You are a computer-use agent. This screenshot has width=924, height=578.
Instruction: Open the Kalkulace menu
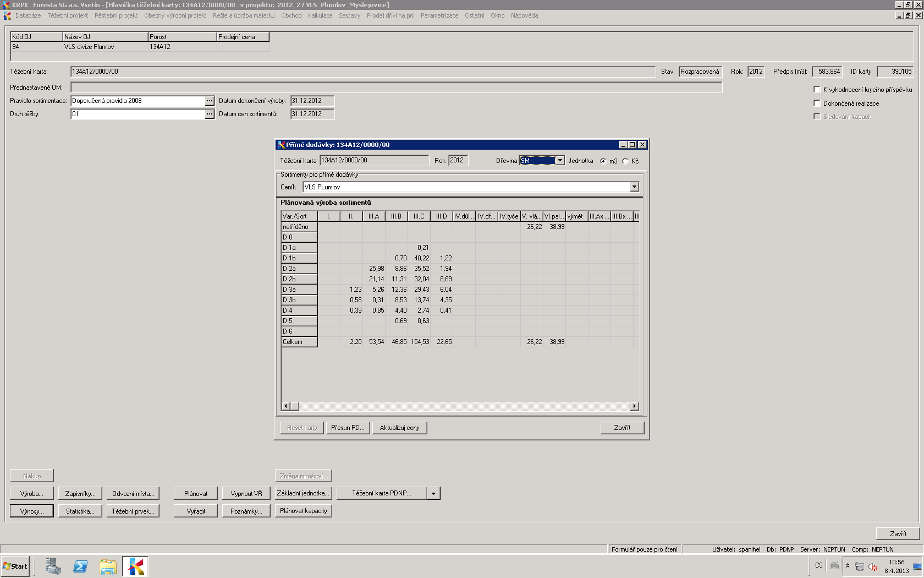pyautogui.click(x=320, y=15)
